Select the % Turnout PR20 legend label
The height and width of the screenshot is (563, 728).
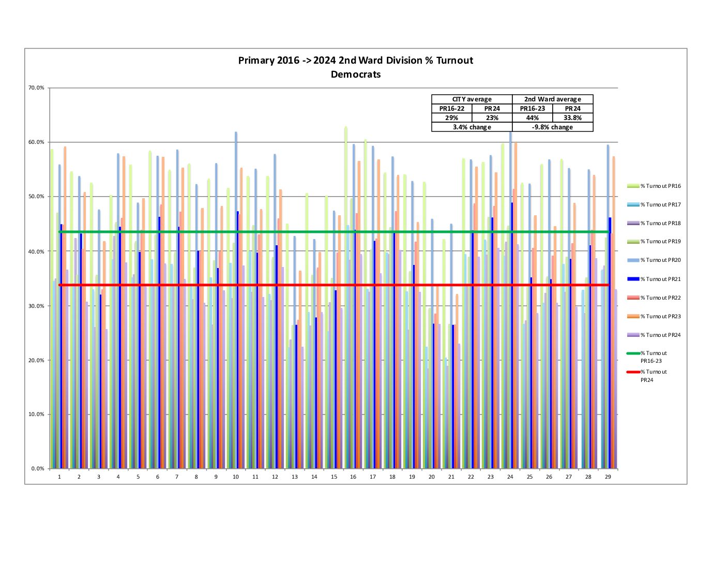point(661,260)
